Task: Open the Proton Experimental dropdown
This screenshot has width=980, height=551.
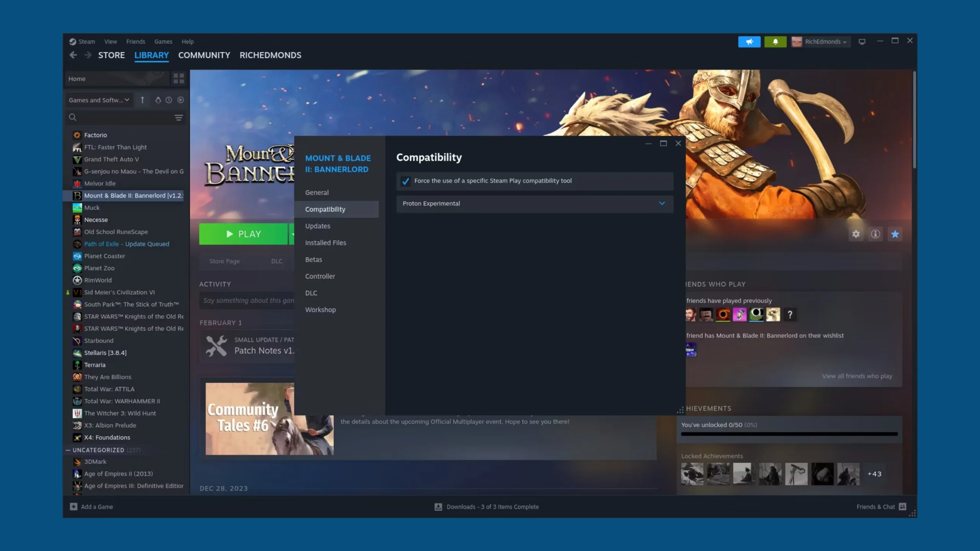Action: point(535,204)
